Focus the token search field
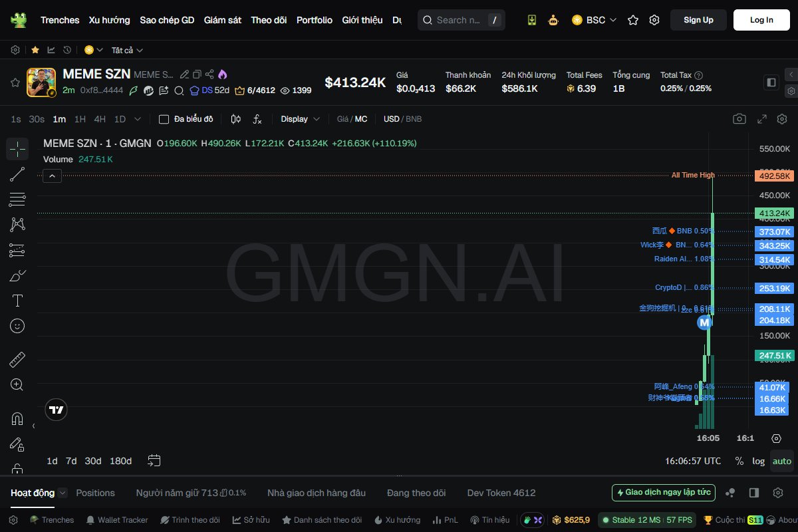This screenshot has height=532, width=798. 461,20
